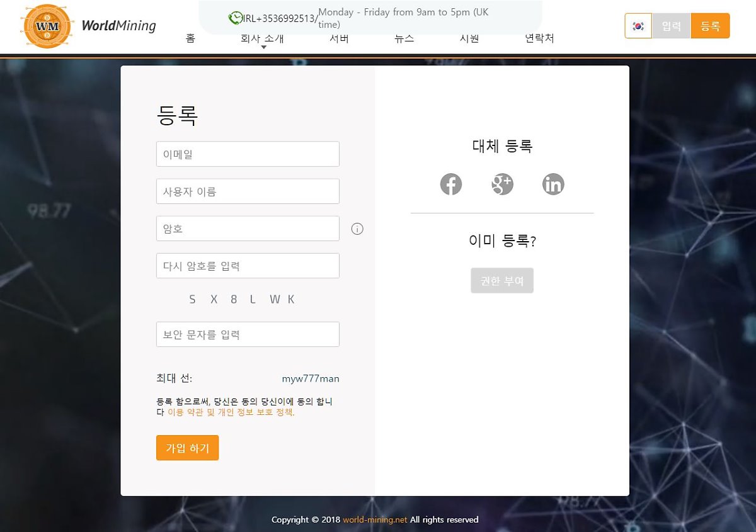Viewport: 756px width, 532px height.
Task: Focus the 사용자 이름 input field
Action: [x=248, y=191]
